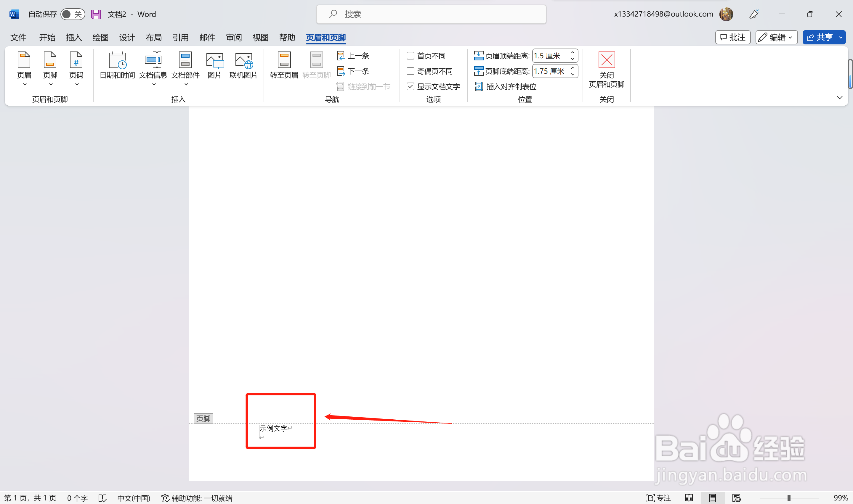
Task: Increase 页脚底端距离 spinner up arrow
Action: click(573, 68)
